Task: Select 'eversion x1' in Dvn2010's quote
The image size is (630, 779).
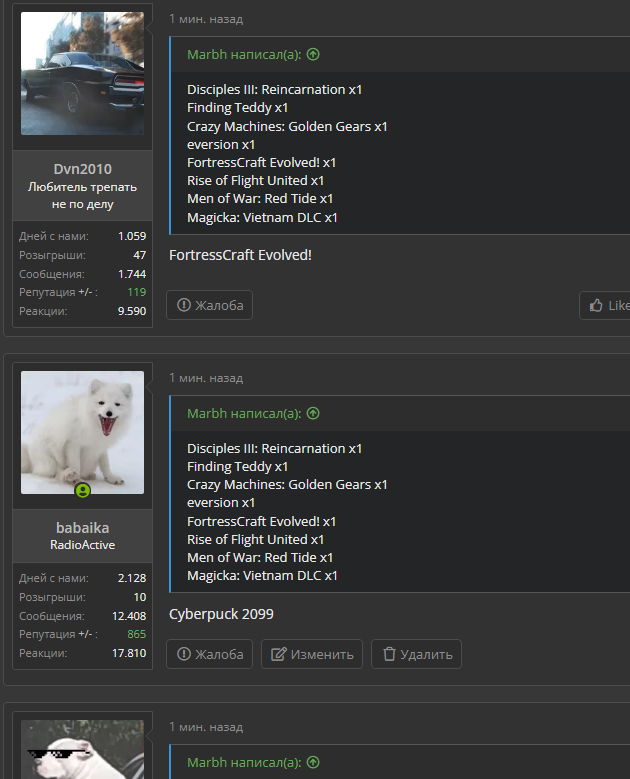Action: [221, 145]
